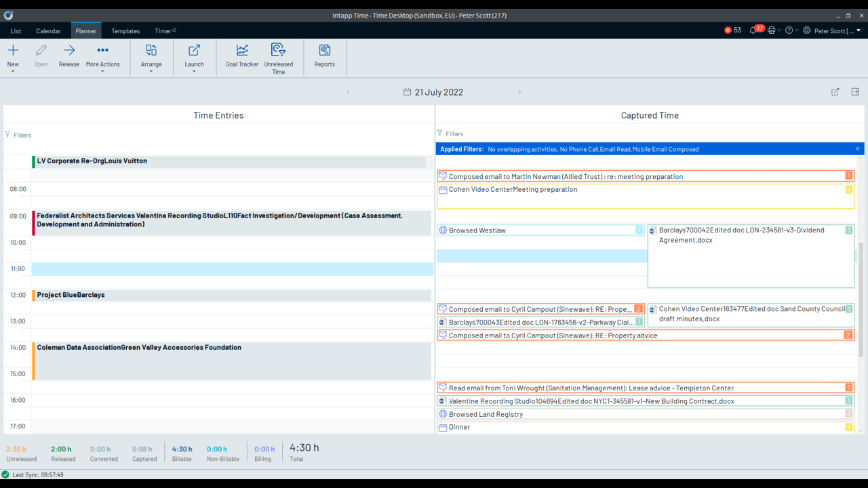Expand the More Actions dropdown arrow
The image size is (868, 488).
102,71
